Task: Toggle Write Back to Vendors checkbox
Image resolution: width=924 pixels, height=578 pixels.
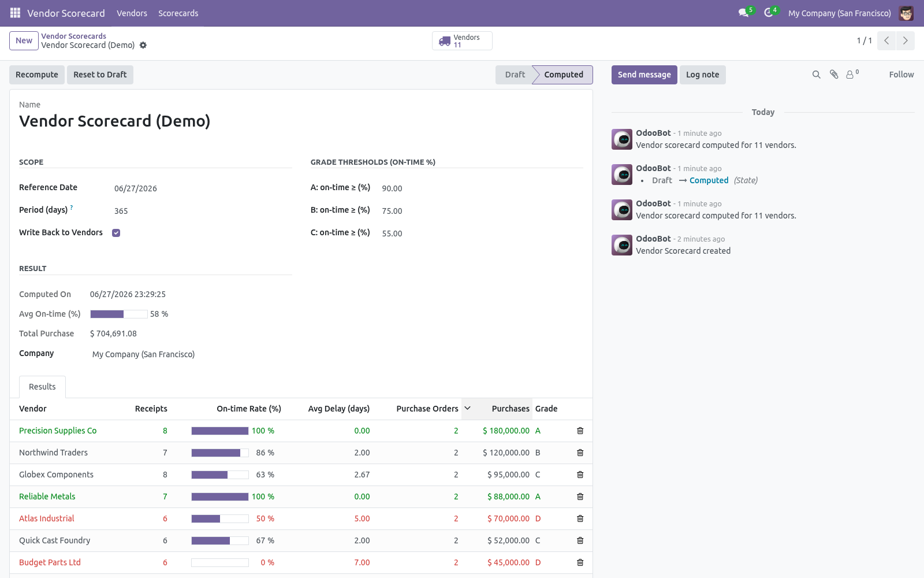Action: (x=116, y=233)
